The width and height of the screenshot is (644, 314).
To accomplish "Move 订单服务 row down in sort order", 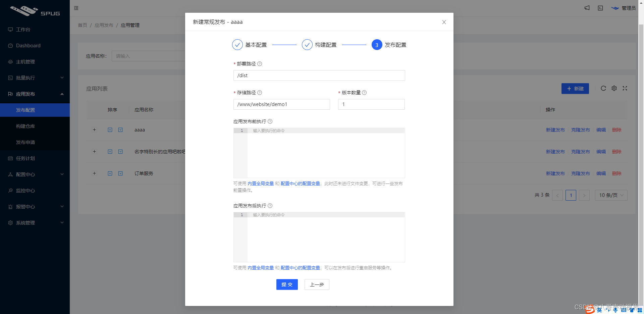I will click(120, 173).
